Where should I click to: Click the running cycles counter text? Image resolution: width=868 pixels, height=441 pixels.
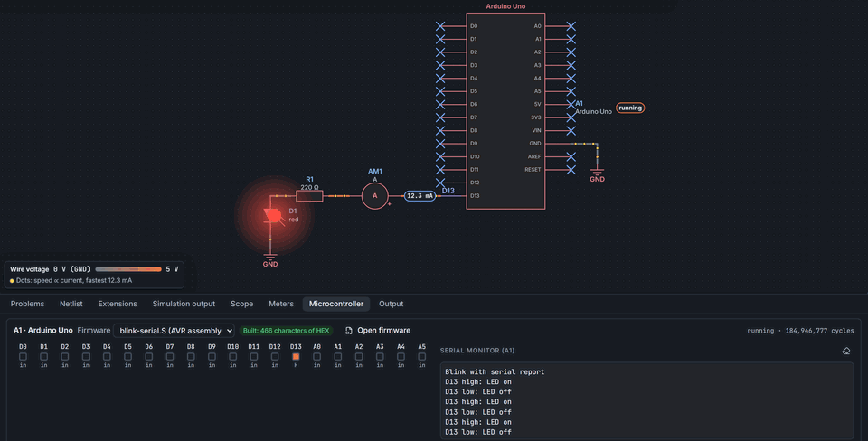point(800,331)
